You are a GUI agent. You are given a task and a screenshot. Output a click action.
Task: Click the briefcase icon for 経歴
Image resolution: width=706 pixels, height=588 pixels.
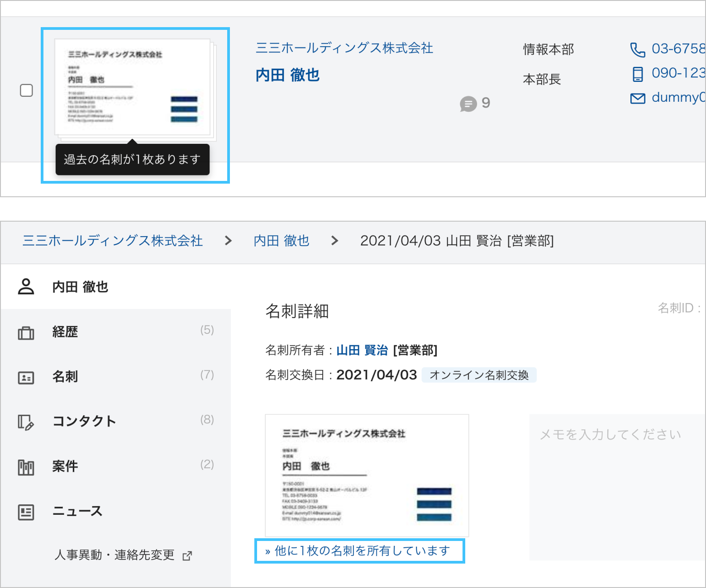coord(26,333)
